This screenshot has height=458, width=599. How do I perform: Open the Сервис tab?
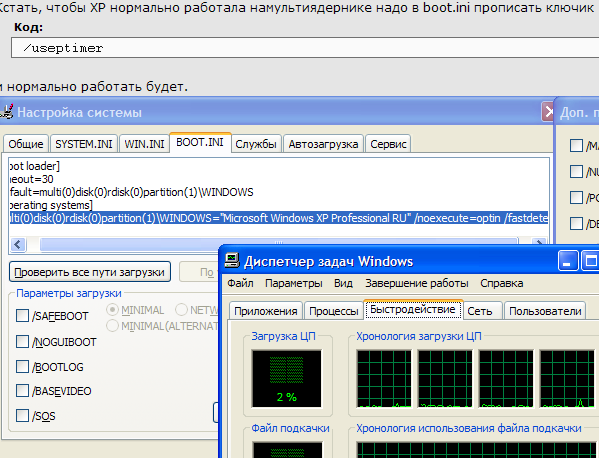388,144
